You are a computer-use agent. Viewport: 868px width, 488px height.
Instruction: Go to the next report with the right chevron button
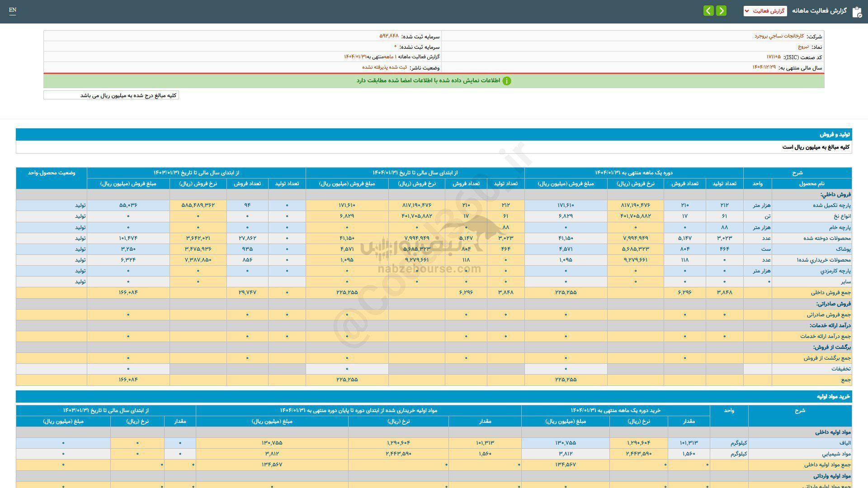722,11
